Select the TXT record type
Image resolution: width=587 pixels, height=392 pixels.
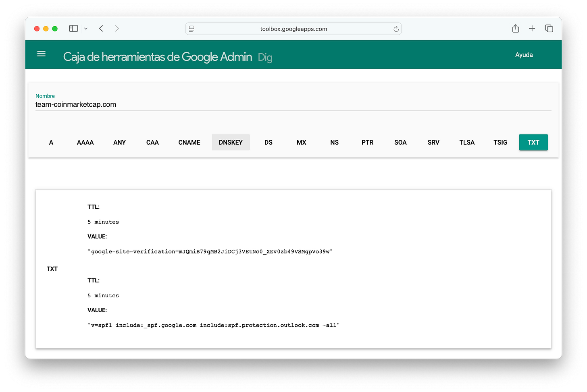533,142
